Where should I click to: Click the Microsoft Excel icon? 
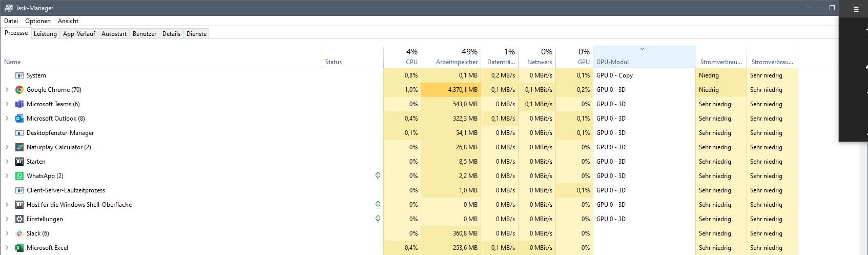(x=19, y=248)
